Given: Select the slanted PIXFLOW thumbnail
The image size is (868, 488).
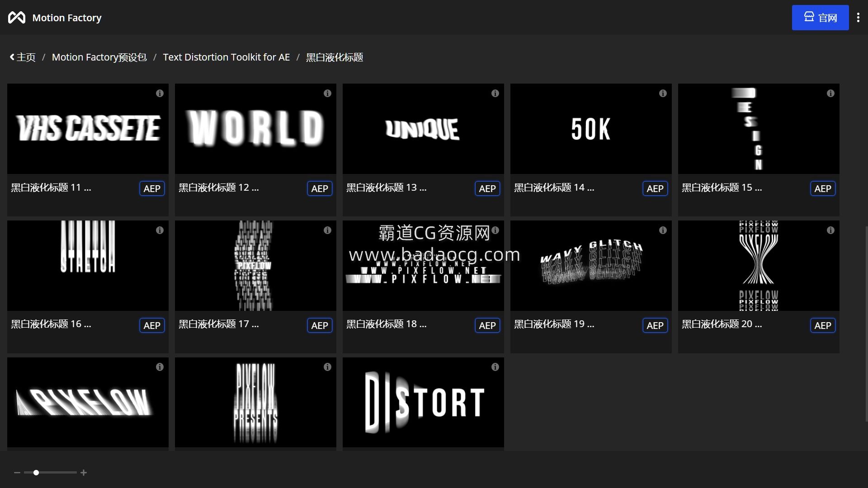Looking at the screenshot, I should [88, 403].
